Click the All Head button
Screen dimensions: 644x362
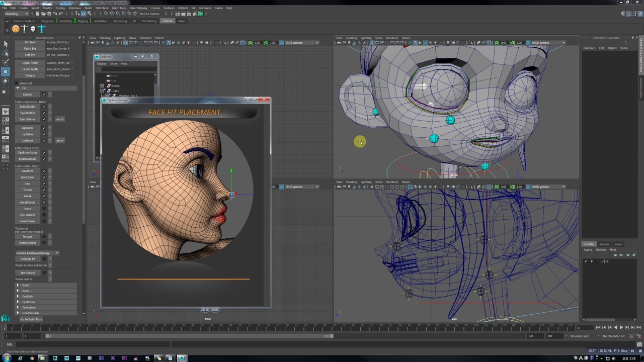[x=30, y=42]
